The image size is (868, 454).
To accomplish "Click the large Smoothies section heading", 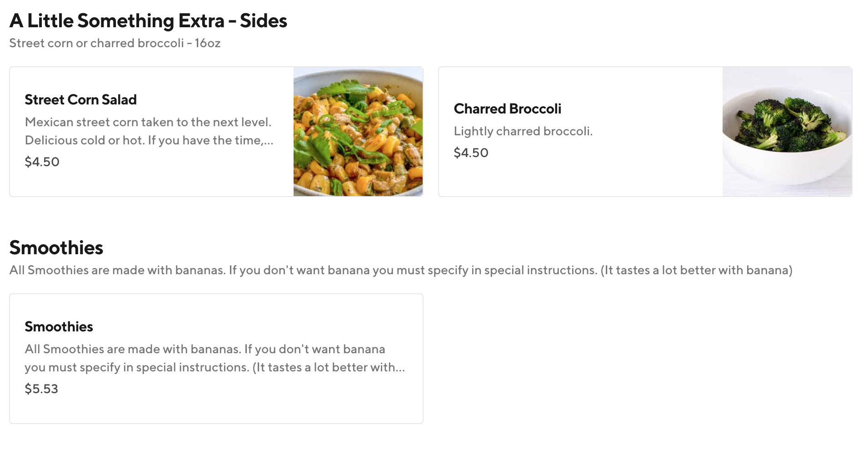I will tap(56, 248).
